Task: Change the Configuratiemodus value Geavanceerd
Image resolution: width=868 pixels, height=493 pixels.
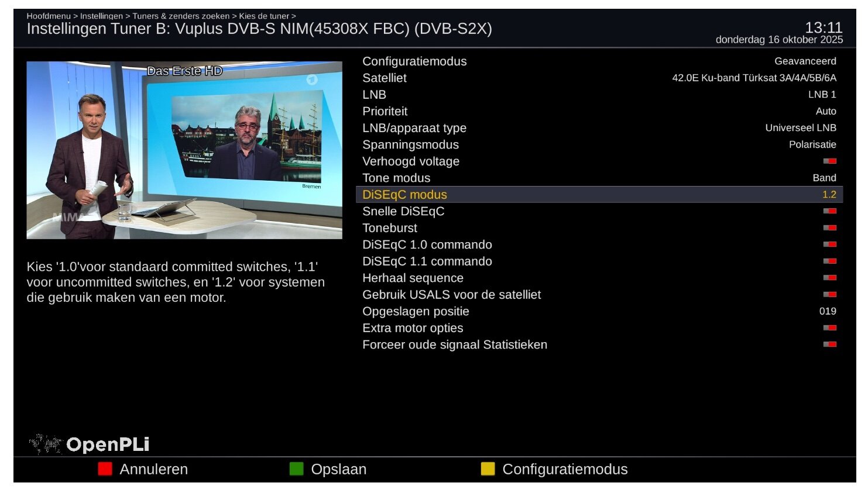Action: click(x=805, y=61)
